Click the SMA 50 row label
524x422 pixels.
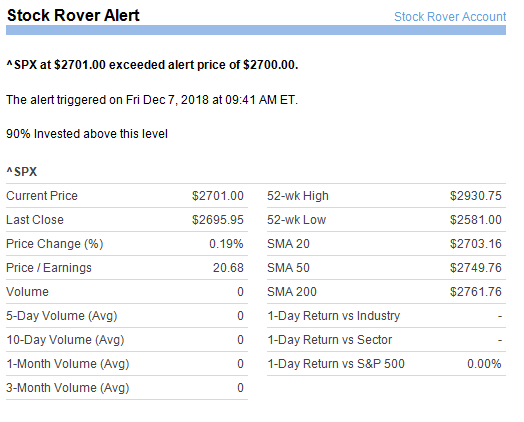pyautogui.click(x=288, y=268)
